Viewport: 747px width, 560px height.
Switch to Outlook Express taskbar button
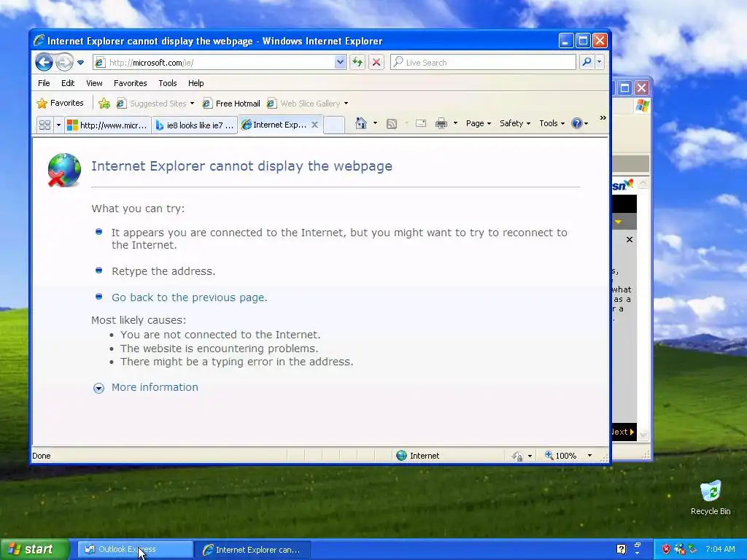coord(135,549)
